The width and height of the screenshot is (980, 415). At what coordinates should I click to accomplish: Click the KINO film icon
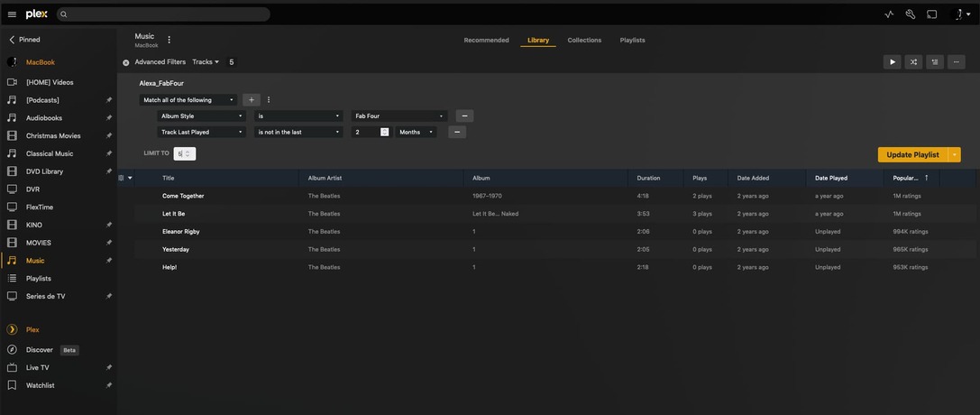tap(12, 225)
